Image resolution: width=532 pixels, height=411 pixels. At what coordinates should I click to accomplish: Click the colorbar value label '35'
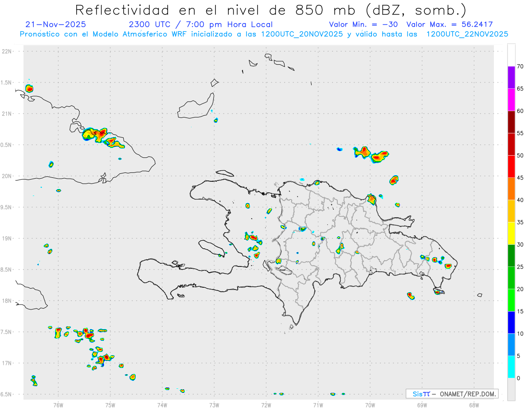pos(520,222)
